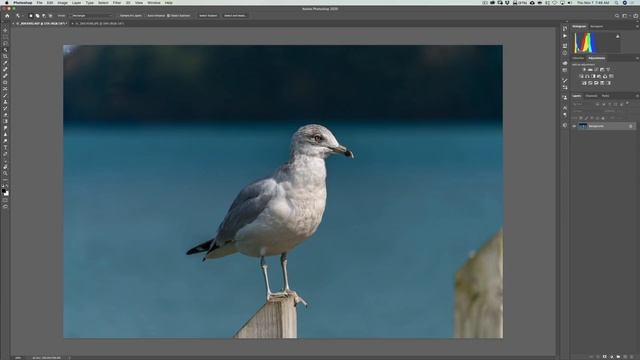
Task: Open the Filter menu
Action: coord(117,2)
